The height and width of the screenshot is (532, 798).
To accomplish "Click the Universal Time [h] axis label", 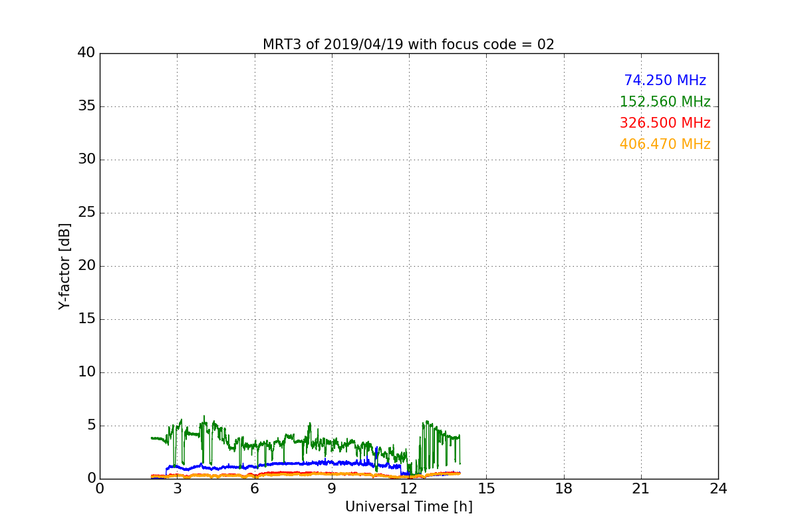I will (408, 507).
